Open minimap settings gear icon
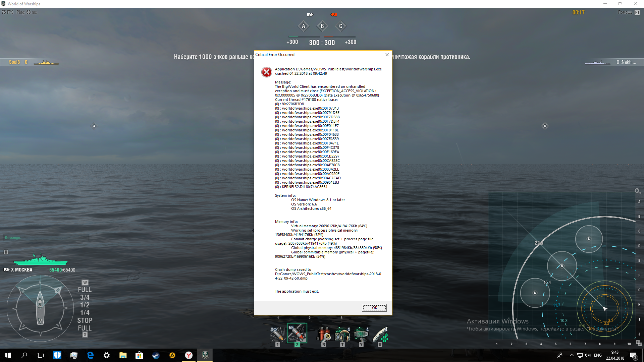Viewport: 644px width, 362px height. [637, 191]
